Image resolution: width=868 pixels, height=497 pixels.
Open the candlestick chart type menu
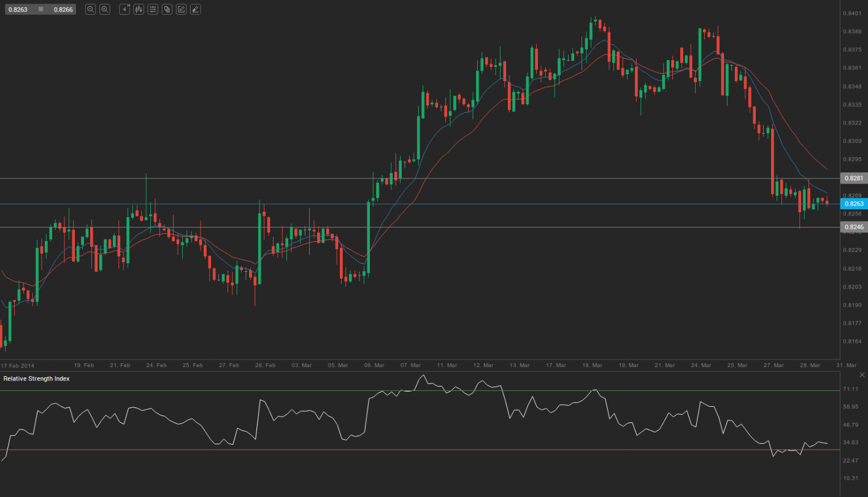click(x=139, y=9)
